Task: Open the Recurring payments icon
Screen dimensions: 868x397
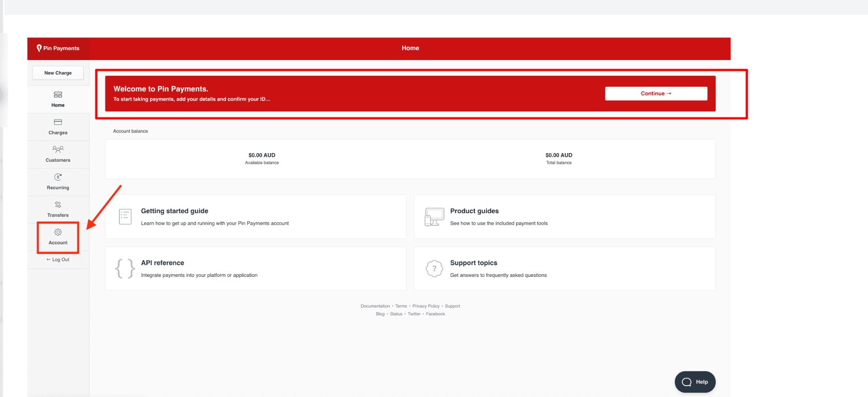Action: point(58,177)
